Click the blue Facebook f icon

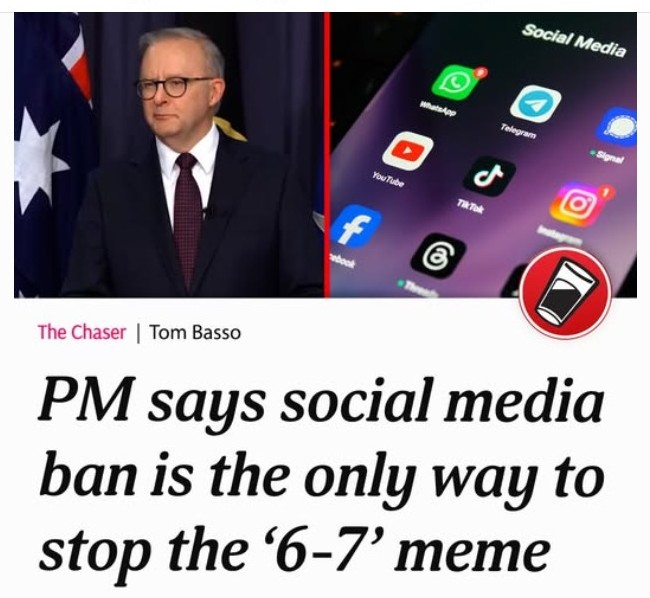[354, 226]
